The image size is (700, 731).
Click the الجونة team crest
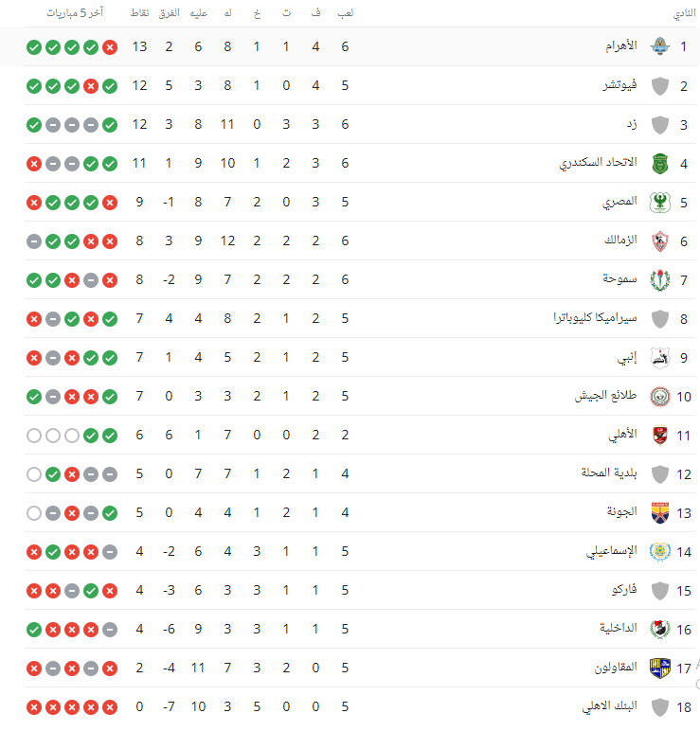(x=658, y=512)
